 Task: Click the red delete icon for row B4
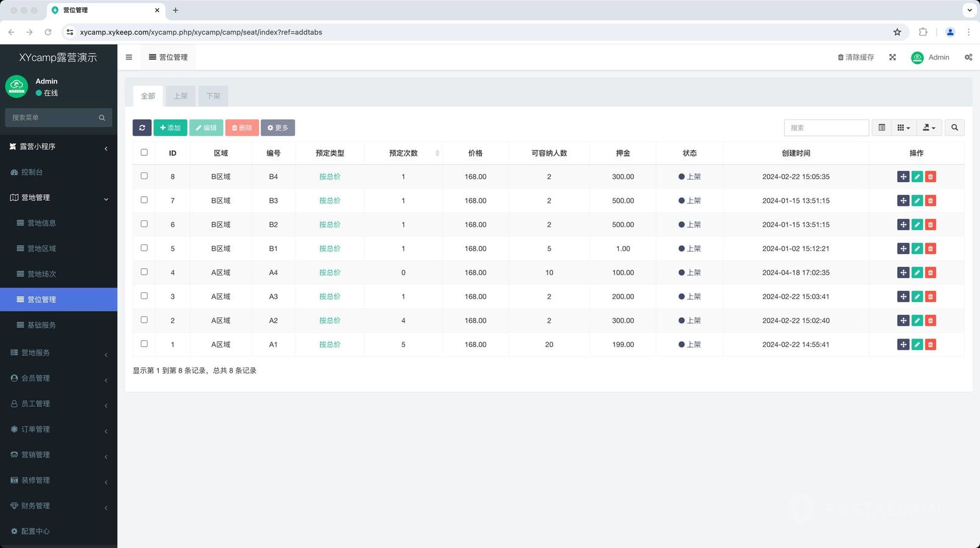930,177
